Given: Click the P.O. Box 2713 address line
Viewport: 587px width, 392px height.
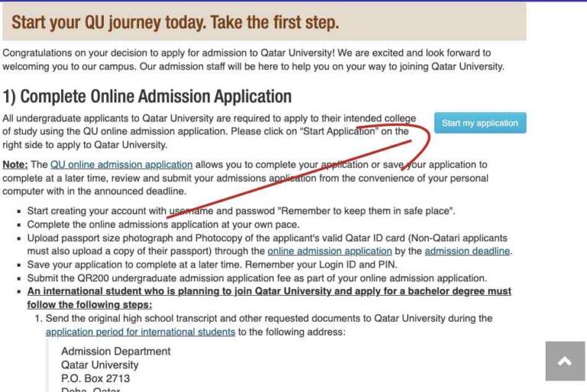Looking at the screenshot, I should click(96, 378).
